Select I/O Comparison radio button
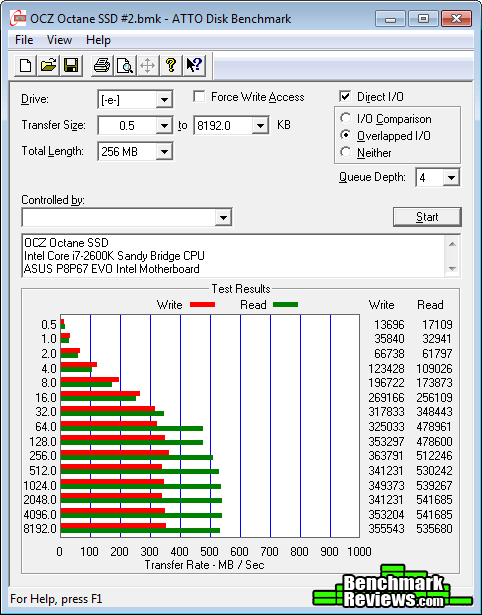Screen dimensions: 482x615 click(346, 118)
